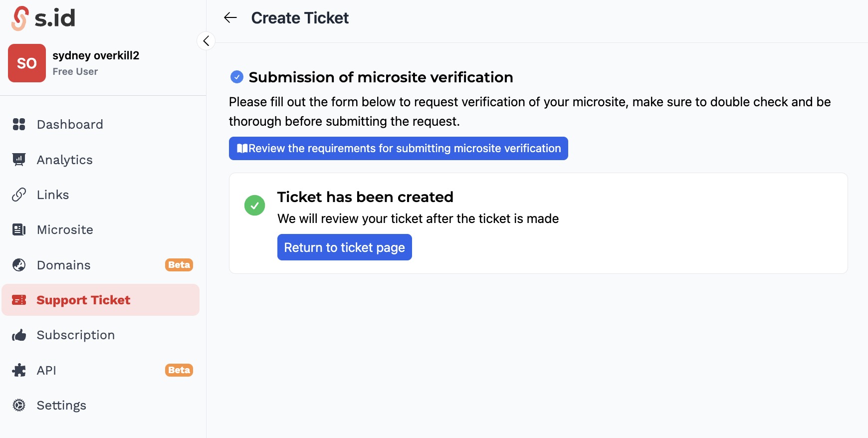Click the Links chain icon
868x438 pixels.
(x=19, y=195)
